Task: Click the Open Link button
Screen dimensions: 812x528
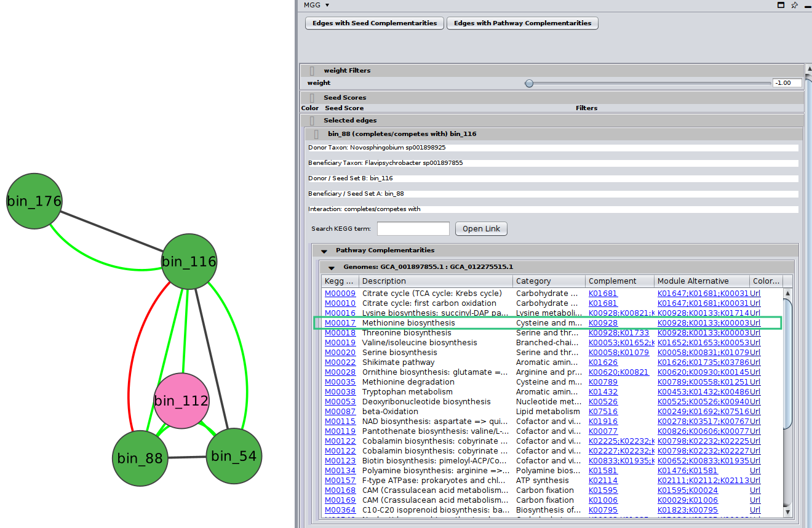Action: coord(481,229)
